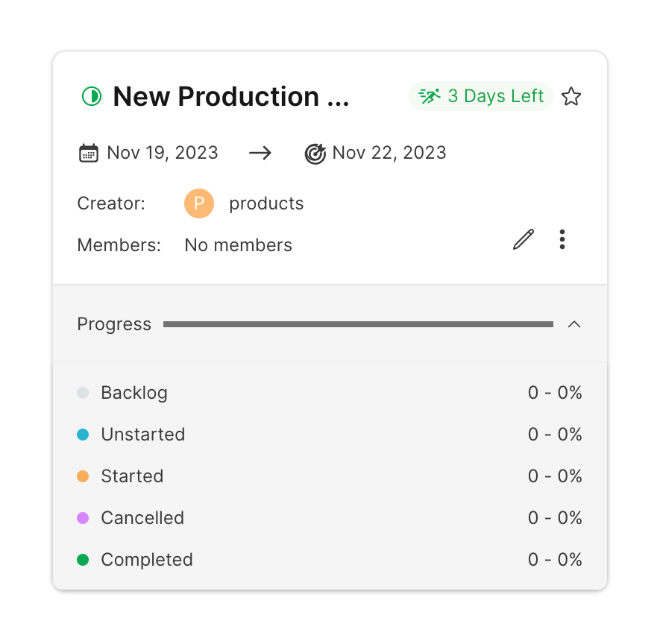Select the 3 Days Left badge
Screen dimensions: 660x644
pyautogui.click(x=480, y=95)
